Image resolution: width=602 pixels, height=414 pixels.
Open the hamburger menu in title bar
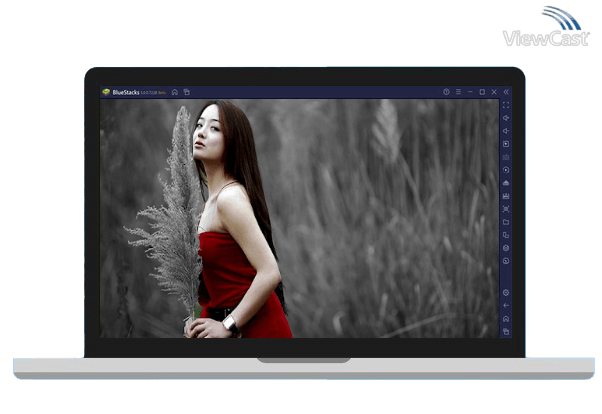click(x=458, y=92)
